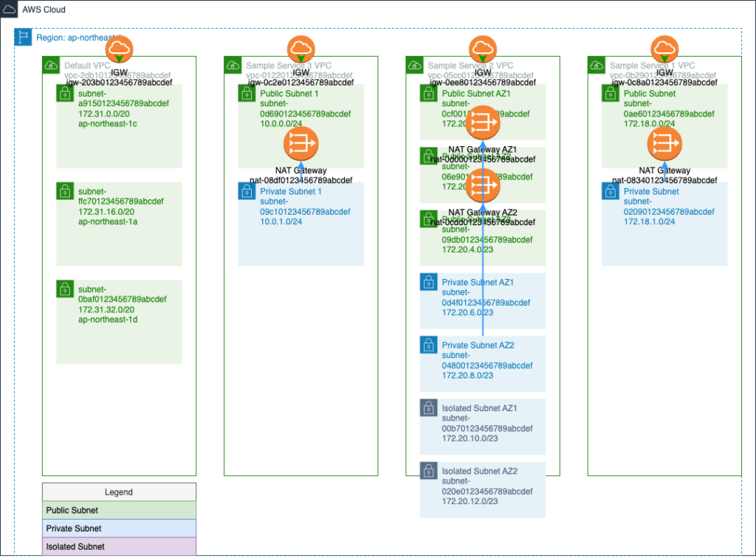756x558 pixels.
Task: Click the lock icon of the ap-northeast-1a subnet
Action: click(x=65, y=191)
